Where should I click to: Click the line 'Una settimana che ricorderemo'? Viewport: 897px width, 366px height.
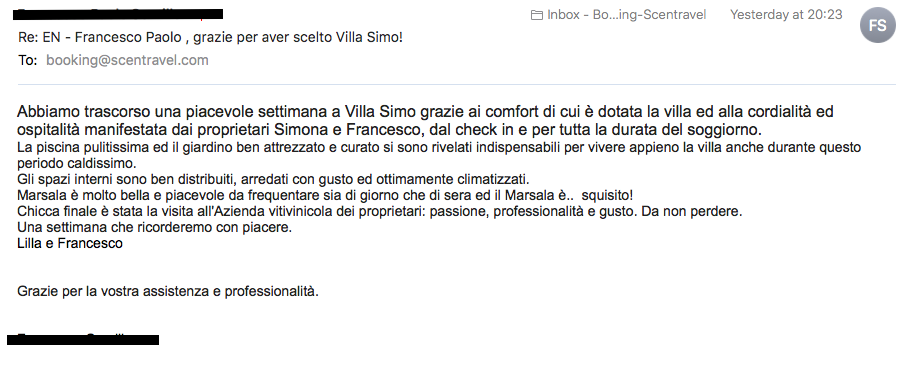(x=154, y=227)
